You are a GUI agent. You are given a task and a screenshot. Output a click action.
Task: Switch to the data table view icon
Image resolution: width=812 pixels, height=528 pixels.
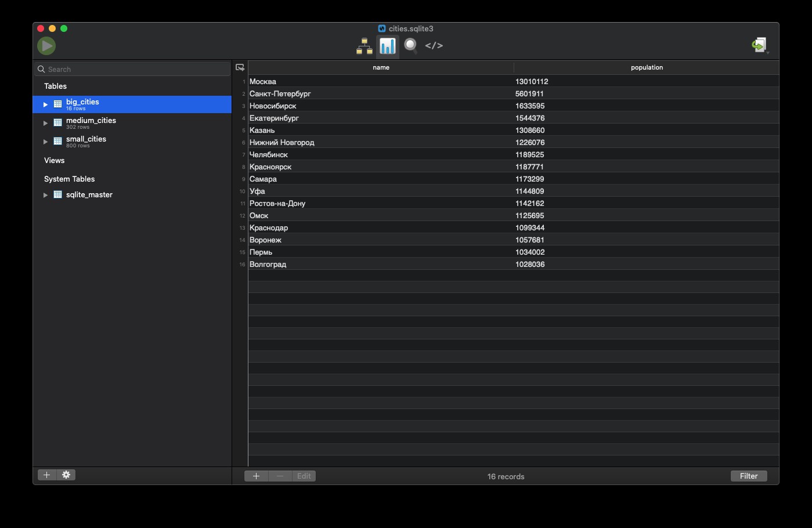(387, 46)
